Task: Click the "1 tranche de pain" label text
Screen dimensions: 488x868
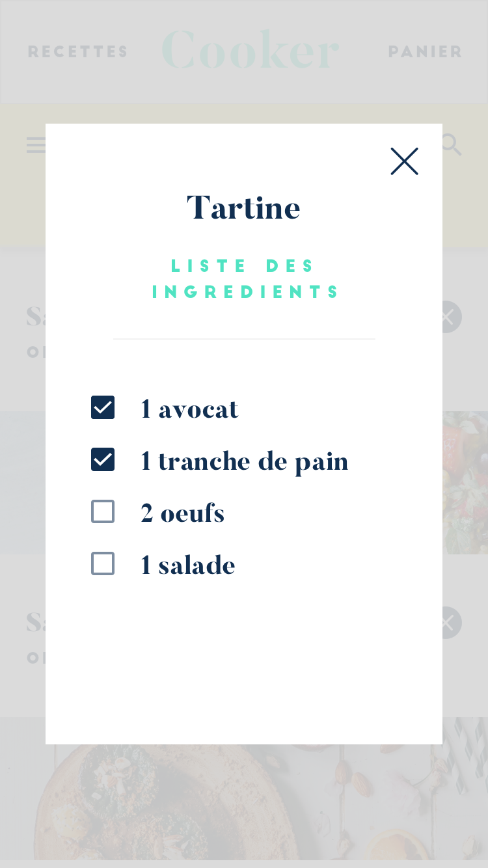Action: pos(244,461)
